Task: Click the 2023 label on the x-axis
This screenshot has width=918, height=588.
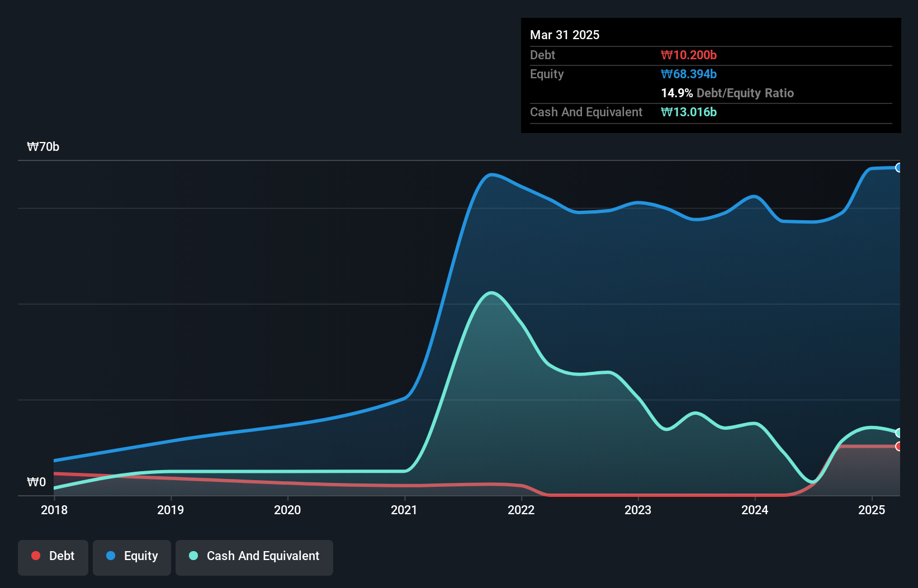Action: pos(639,510)
